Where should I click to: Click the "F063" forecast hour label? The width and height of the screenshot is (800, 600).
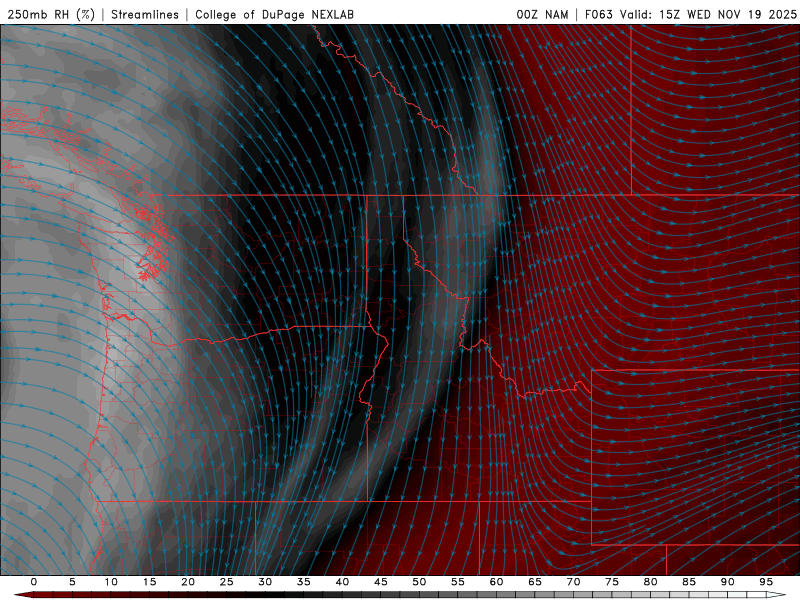point(599,14)
